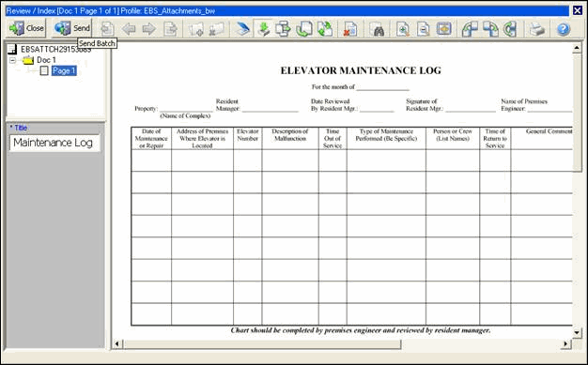Send the batch with the Send button
Image resolution: width=588 pixels, height=365 pixels.
[72, 28]
